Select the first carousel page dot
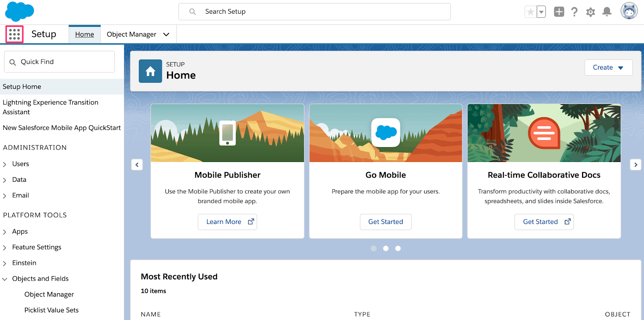 (x=374, y=248)
